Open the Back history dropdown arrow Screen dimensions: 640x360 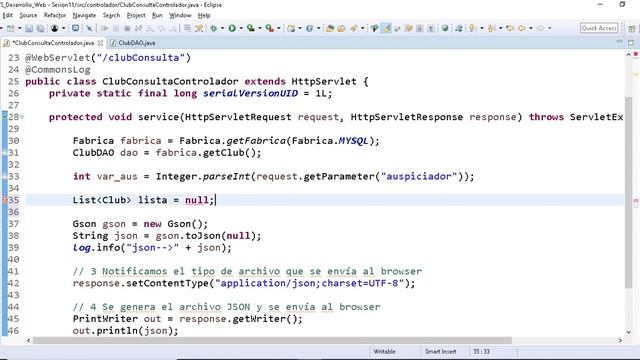pos(531,28)
